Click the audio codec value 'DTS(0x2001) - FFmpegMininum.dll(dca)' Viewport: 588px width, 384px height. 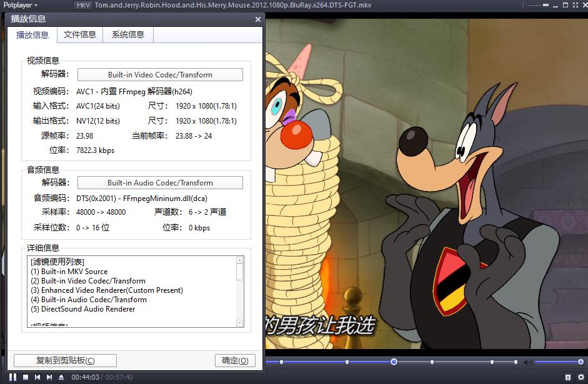(x=142, y=198)
